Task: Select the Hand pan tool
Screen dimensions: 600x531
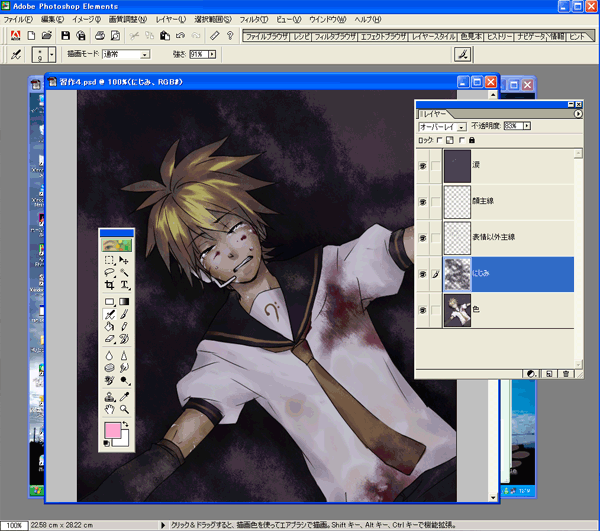Action: pyautogui.click(x=109, y=409)
